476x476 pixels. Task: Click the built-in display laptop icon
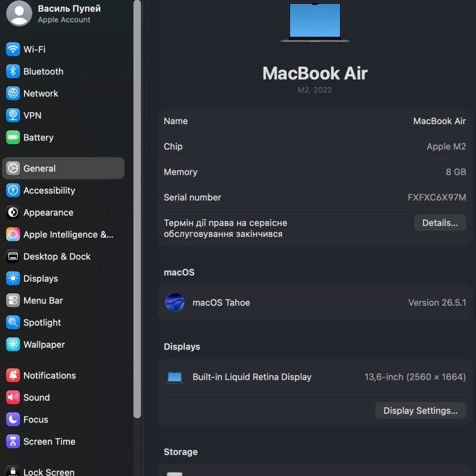[175, 377]
